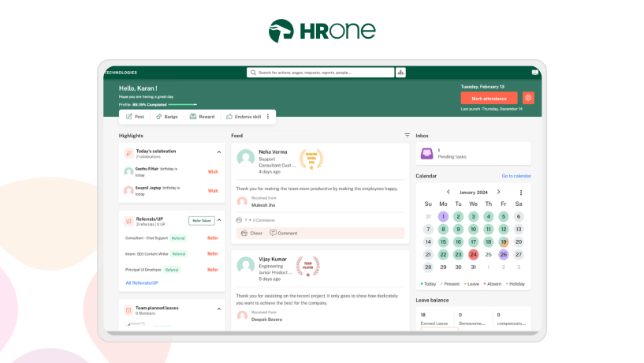Image resolution: width=644 pixels, height=363 pixels.
Task: Click Comment on Neha Verma's post
Action: coord(284,233)
